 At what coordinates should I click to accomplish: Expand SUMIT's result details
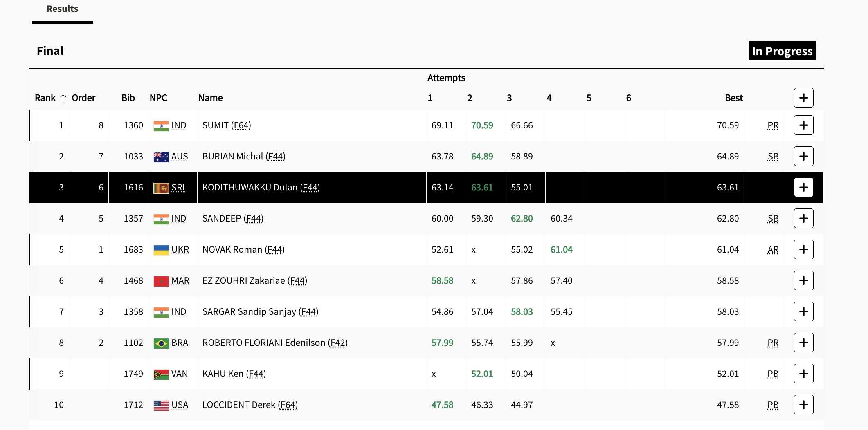[803, 125]
